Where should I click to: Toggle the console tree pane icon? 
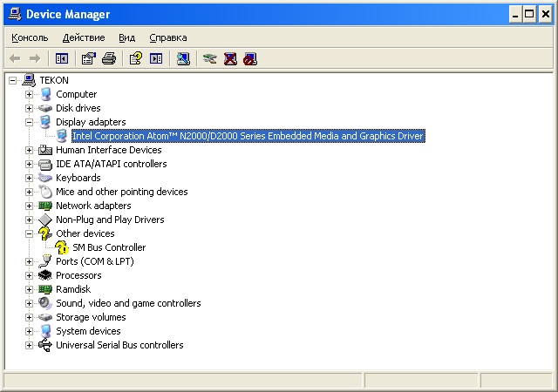pyautogui.click(x=61, y=58)
